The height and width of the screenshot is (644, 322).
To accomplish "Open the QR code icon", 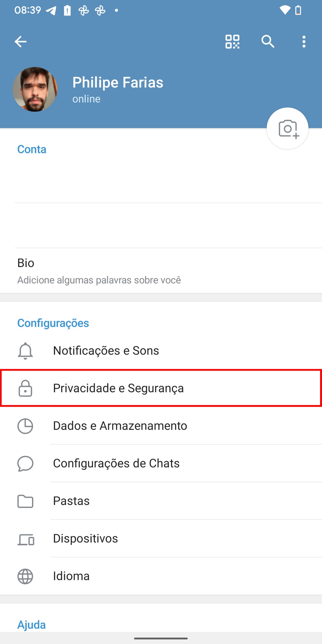I will click(232, 42).
